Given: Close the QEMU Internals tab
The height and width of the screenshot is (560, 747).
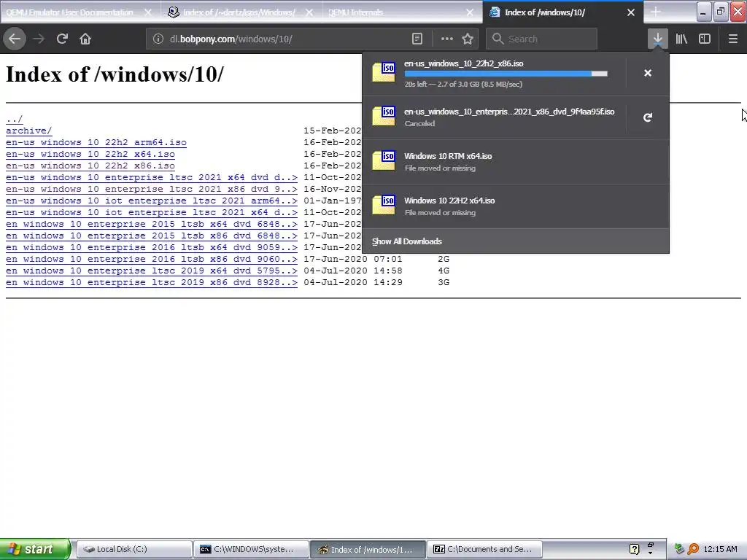Looking at the screenshot, I should coord(471,12).
